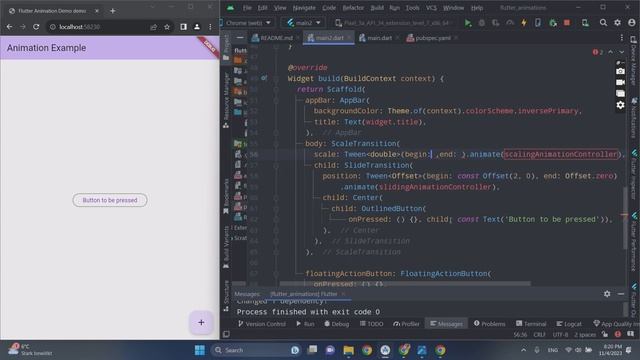Click the Attach Debugger to process icon
The image size is (640, 360).
[x=553, y=23]
